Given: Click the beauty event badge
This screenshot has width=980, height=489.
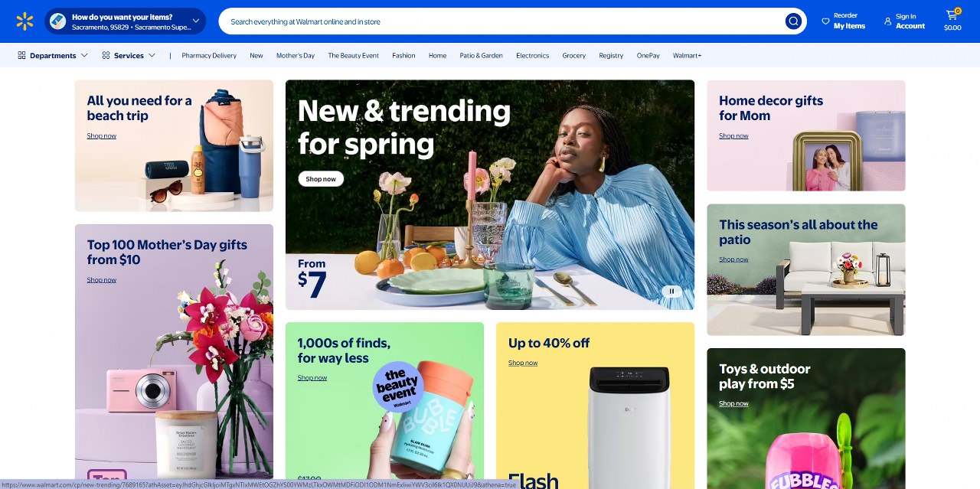Looking at the screenshot, I should 397,387.
